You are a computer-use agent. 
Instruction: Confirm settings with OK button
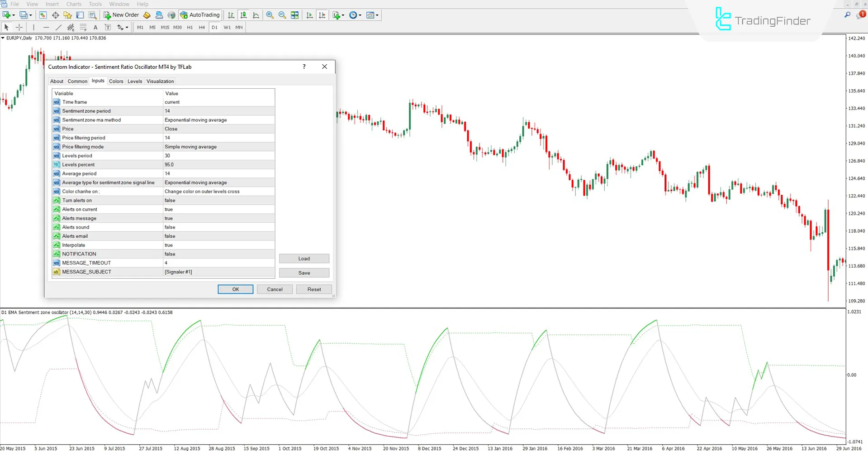(x=235, y=289)
